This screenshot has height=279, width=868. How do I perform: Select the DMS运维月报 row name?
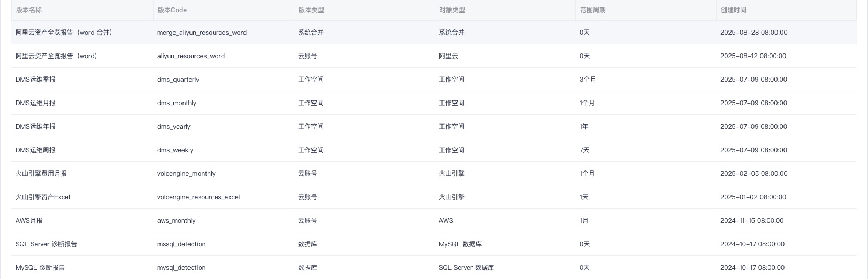[x=35, y=103]
